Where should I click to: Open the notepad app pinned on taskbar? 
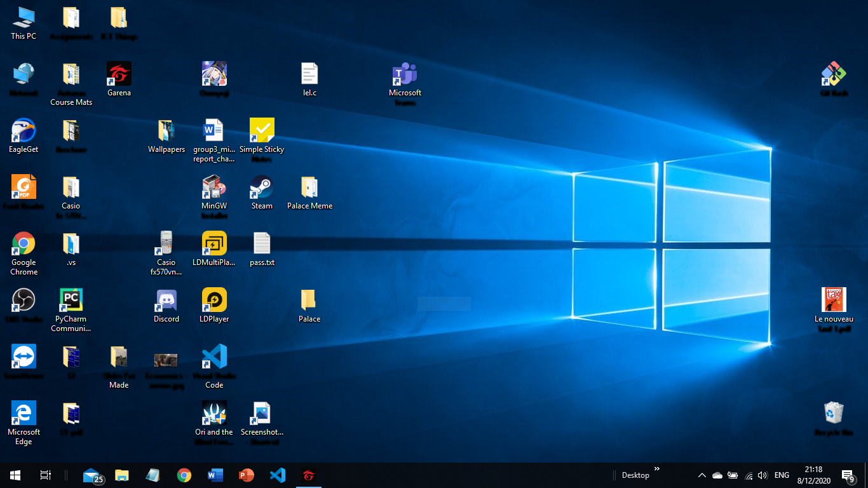tap(153, 475)
